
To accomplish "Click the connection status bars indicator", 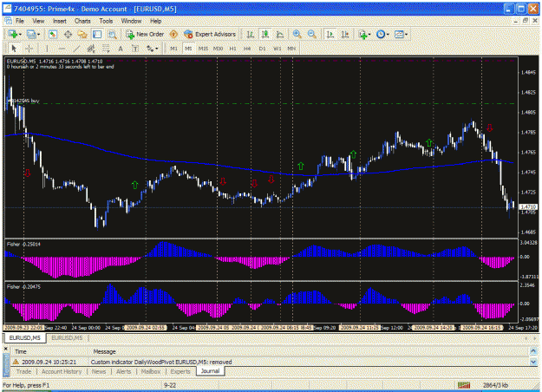I will coord(464,385).
